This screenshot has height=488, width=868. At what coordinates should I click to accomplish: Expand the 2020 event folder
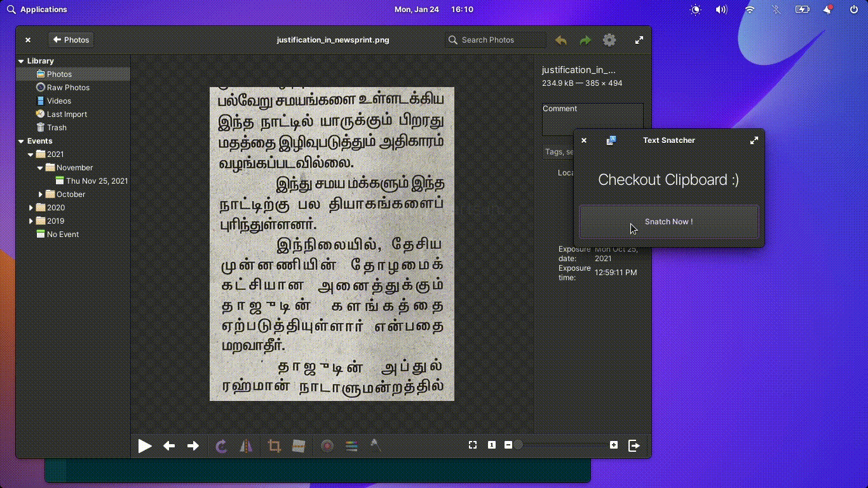click(31, 208)
